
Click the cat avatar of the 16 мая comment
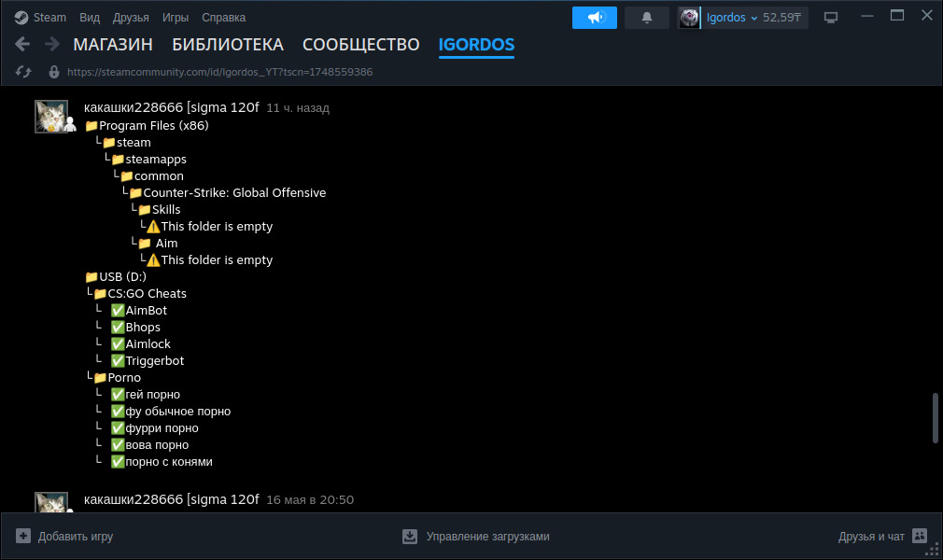[x=51, y=502]
